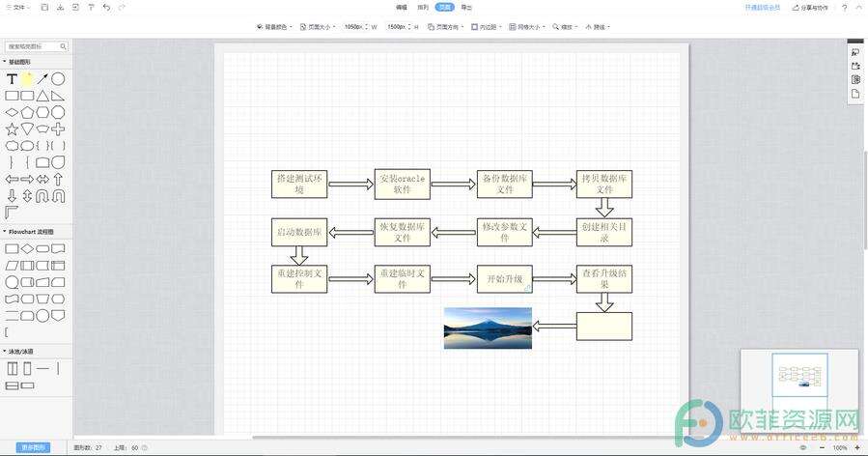Open the 背景颜色 dropdown

pos(274,27)
